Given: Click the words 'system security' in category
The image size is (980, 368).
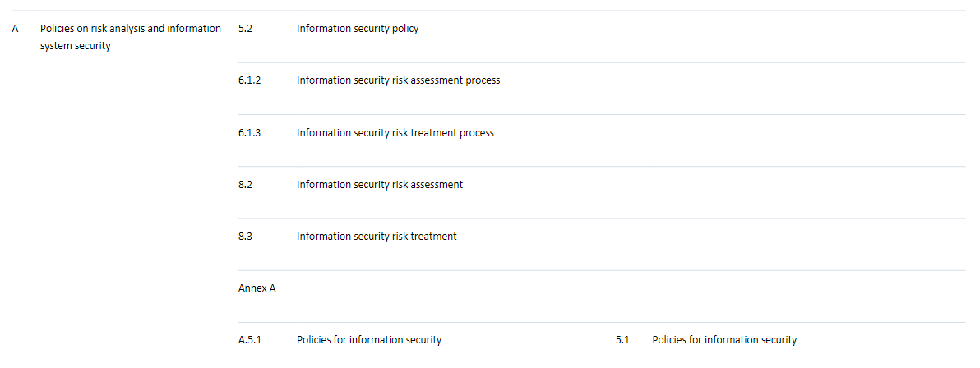Looking at the screenshot, I should pos(75,46).
